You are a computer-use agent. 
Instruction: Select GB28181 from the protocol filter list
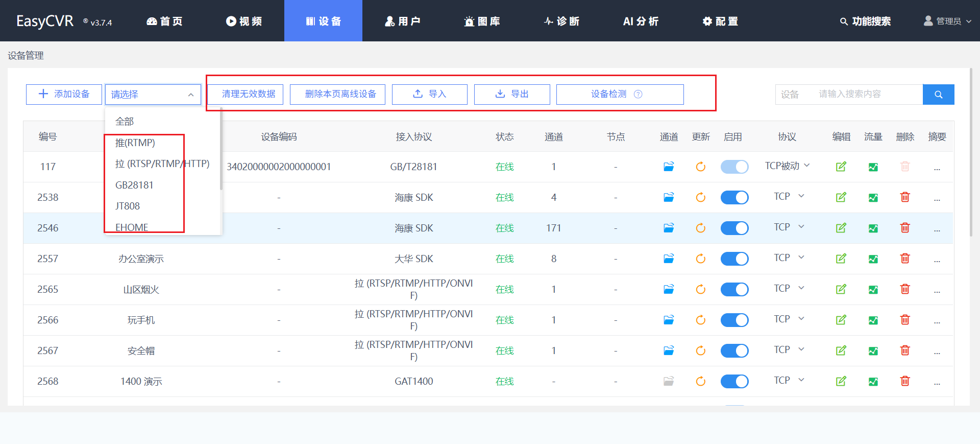tap(134, 185)
